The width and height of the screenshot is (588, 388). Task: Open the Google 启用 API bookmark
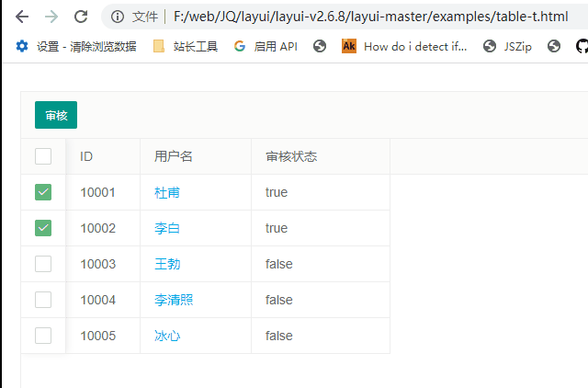pos(266,46)
